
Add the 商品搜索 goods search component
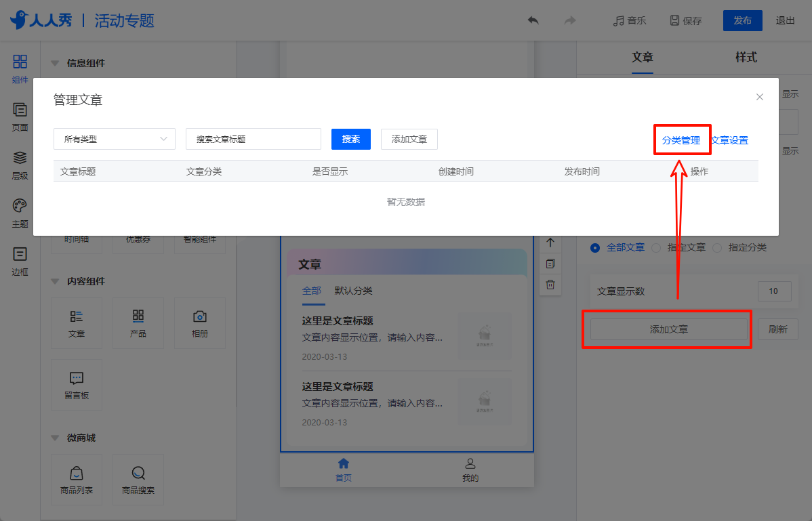[138, 480]
